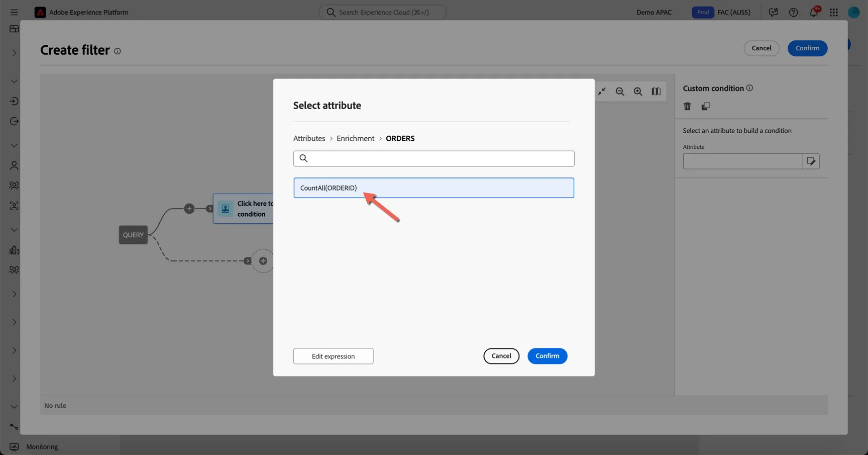Open the notifications bell
868x455 pixels.
[813, 12]
